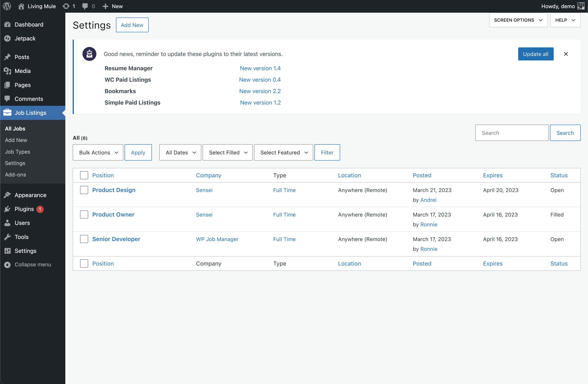Screen dimensions: 588x384
Task: Select the Appearance paintbrush icon
Action: click(x=8, y=195)
